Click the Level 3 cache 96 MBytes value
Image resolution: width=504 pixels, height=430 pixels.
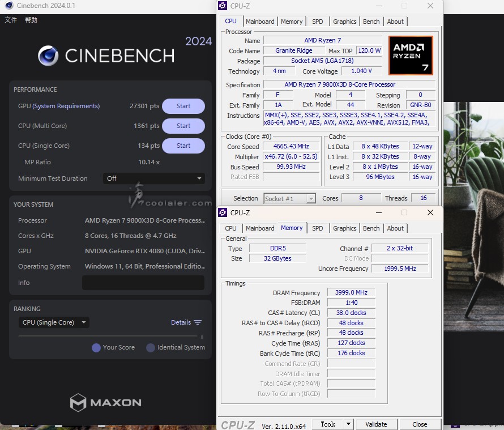380,177
